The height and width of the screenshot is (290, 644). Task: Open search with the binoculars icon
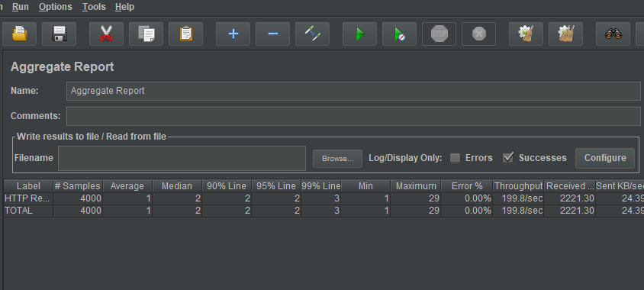pos(613,34)
